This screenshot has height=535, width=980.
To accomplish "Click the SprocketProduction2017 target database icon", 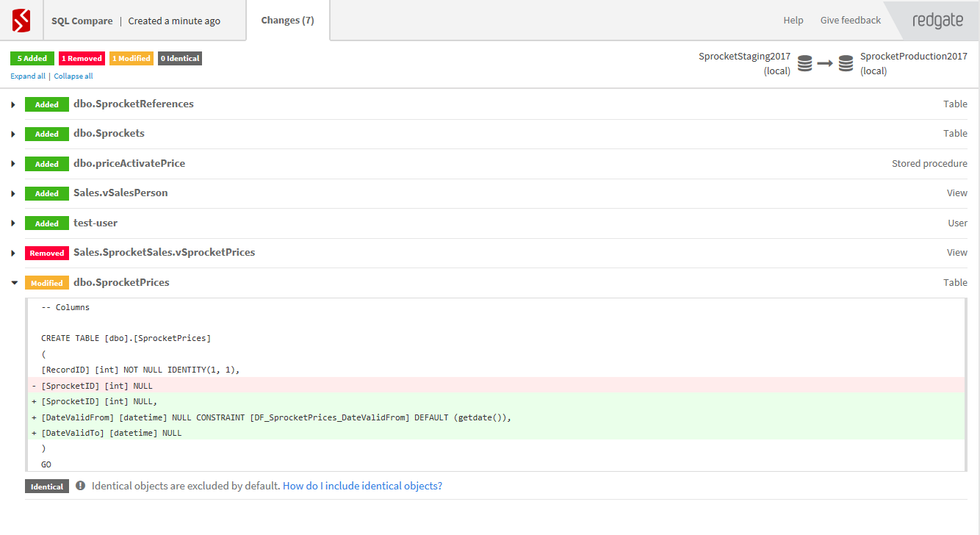I will click(x=846, y=64).
